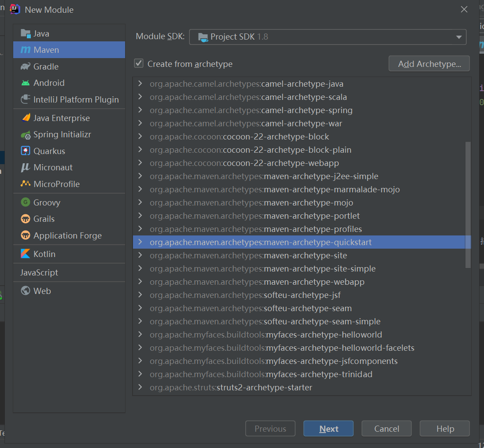
Task: Select maven-archetype-portlet row
Action: coord(302,216)
